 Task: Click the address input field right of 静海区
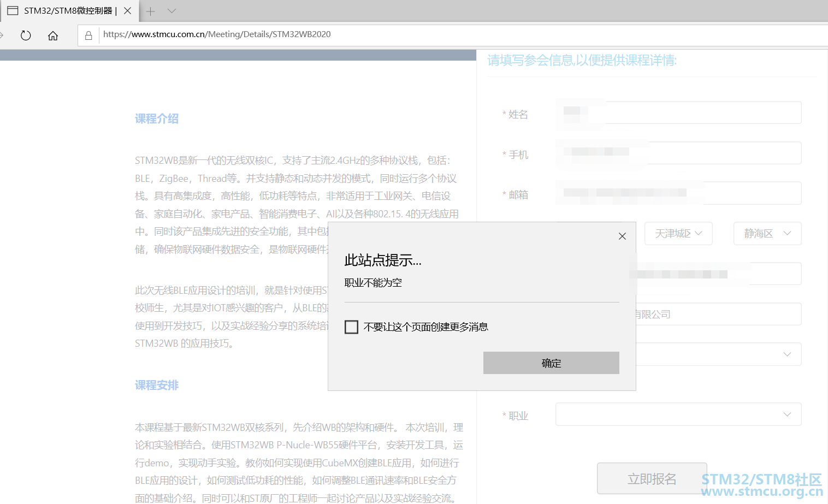719,274
